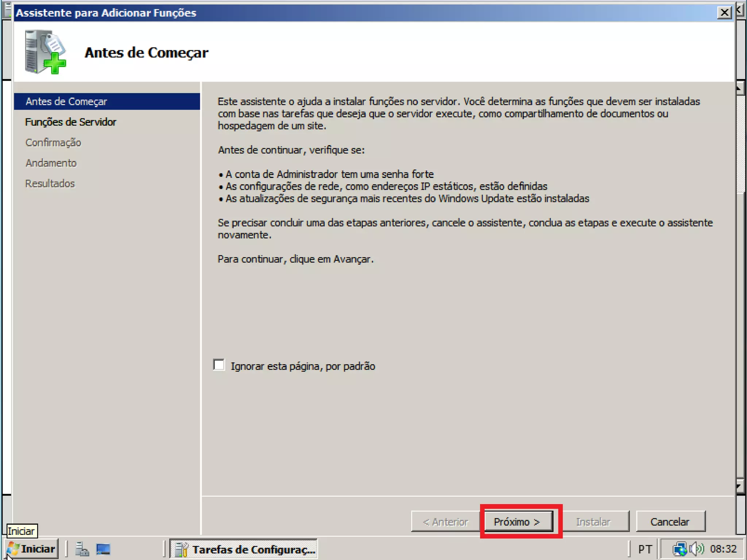Click the Instalar button
The image size is (747, 560).
click(593, 522)
